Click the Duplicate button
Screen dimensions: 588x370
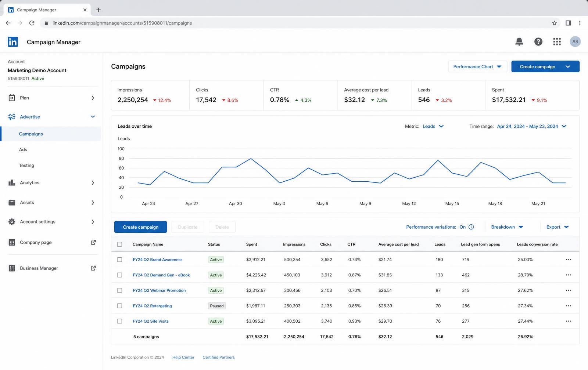[188, 227]
